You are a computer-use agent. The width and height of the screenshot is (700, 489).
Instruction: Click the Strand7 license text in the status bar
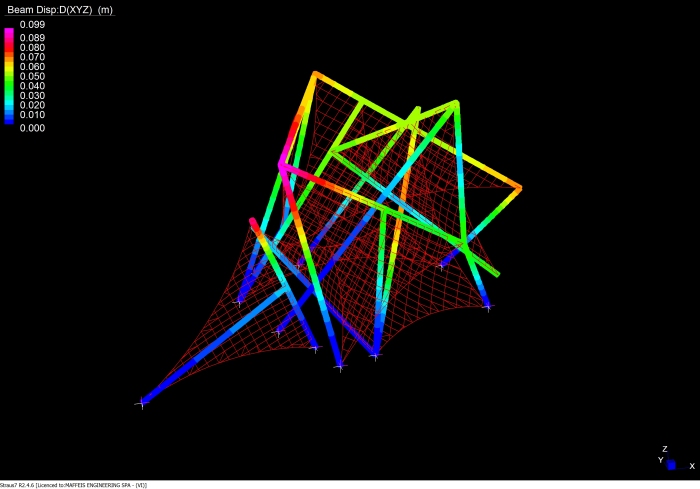click(x=74, y=484)
